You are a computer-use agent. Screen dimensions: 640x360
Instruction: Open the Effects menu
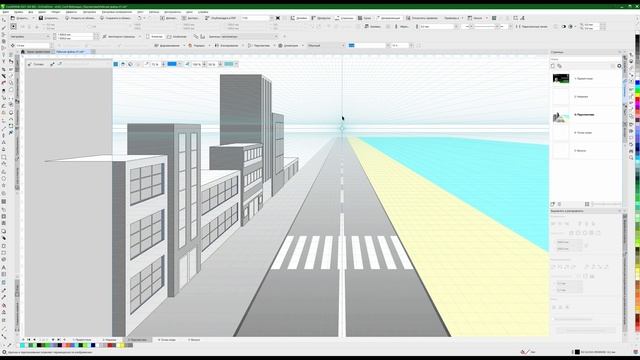71,12
